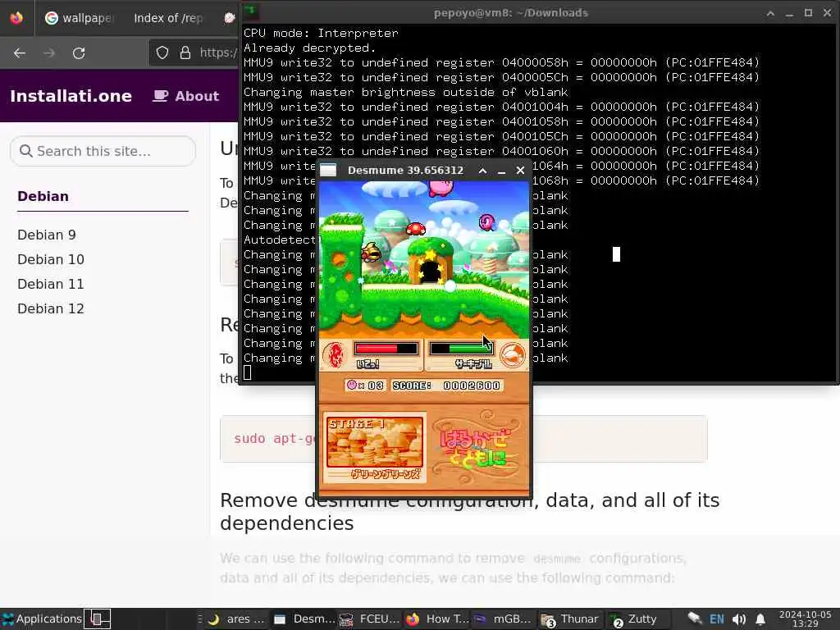840x630 pixels.
Task: Click the 'Already decrypted.' terminal line
Action: [x=309, y=48]
